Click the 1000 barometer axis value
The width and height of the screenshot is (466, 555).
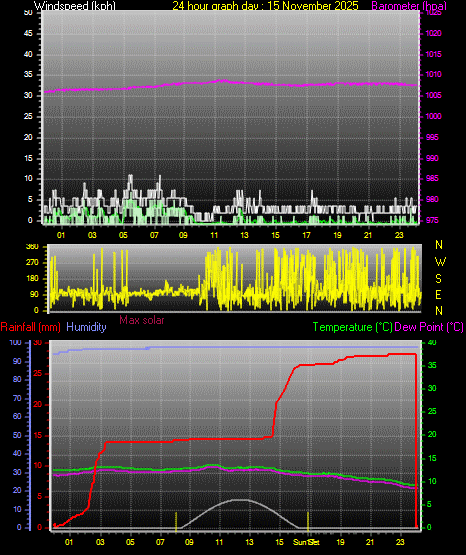[433, 116]
